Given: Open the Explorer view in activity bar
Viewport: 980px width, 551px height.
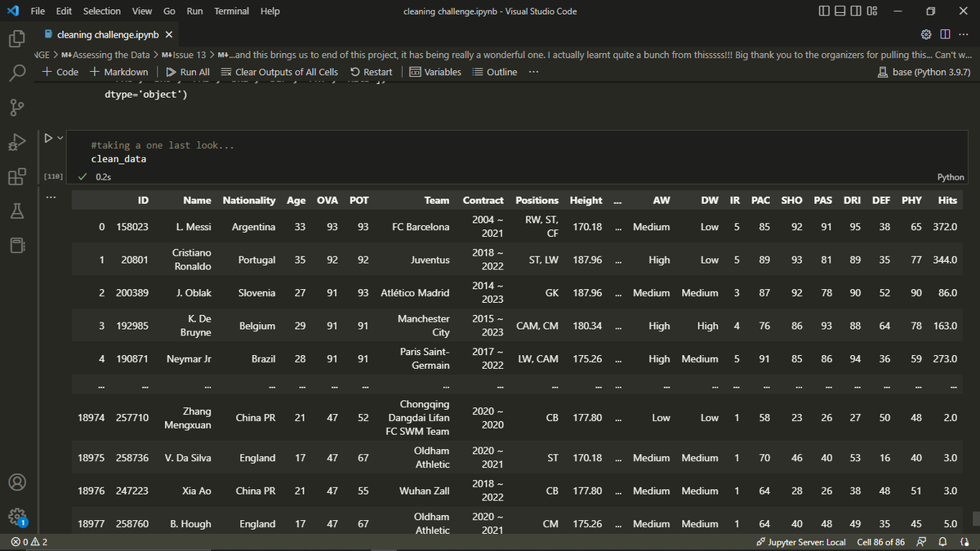Looking at the screenshot, I should [17, 38].
